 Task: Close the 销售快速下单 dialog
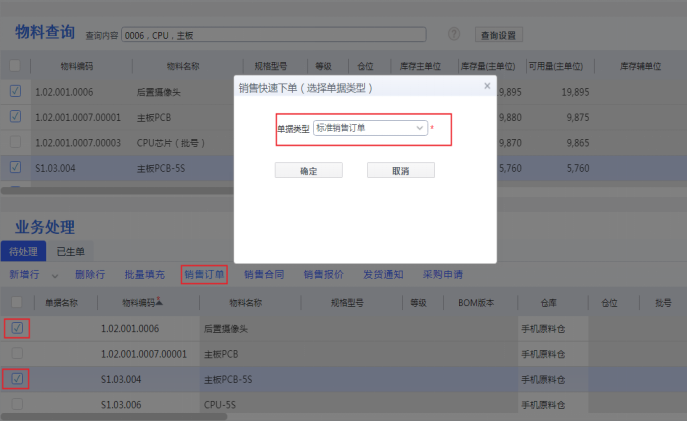tap(487, 86)
